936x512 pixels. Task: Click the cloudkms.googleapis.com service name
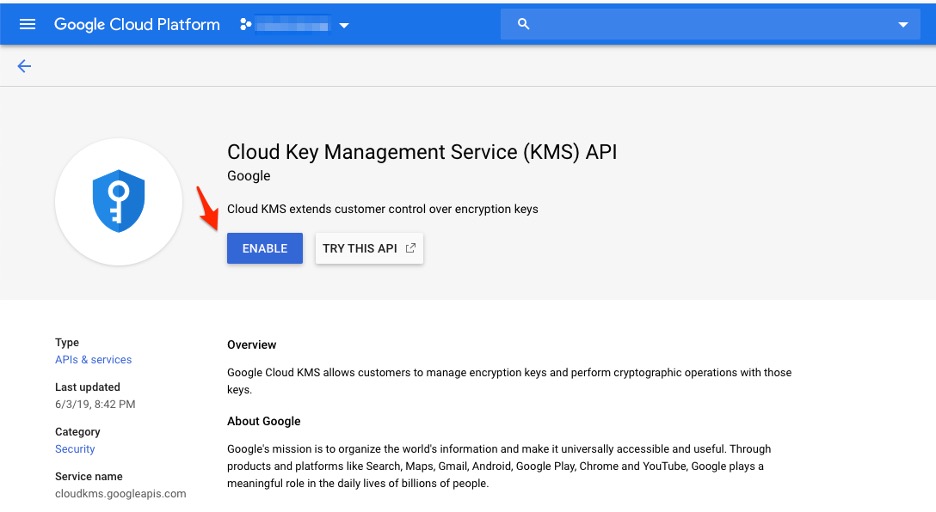(120, 494)
